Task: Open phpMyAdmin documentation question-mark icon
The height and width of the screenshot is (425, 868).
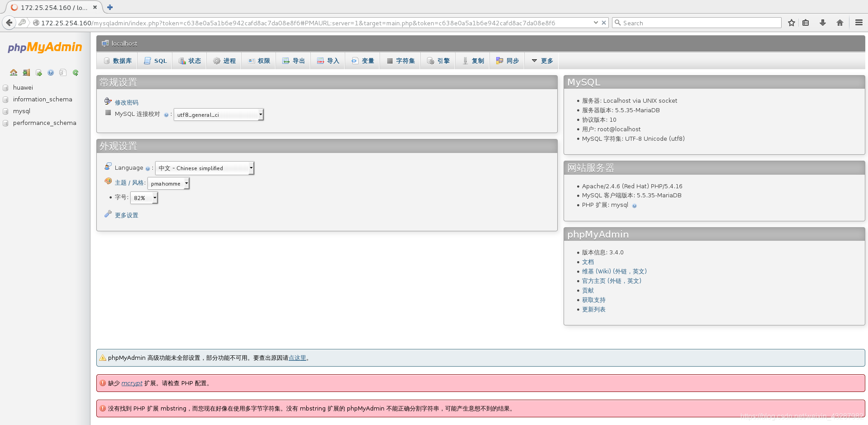Action: coord(51,72)
